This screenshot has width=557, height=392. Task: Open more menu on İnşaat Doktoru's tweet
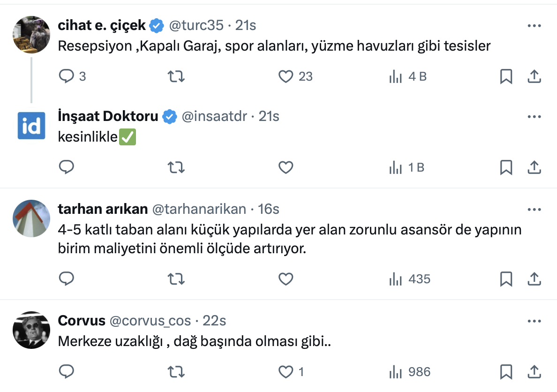tap(534, 117)
